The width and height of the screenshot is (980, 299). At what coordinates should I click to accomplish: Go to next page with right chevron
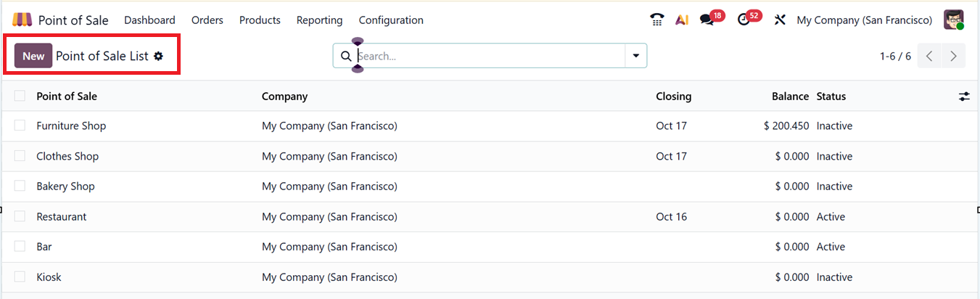point(953,56)
